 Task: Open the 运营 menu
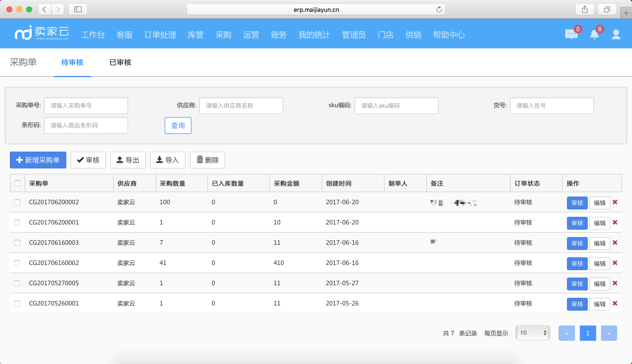(x=251, y=35)
